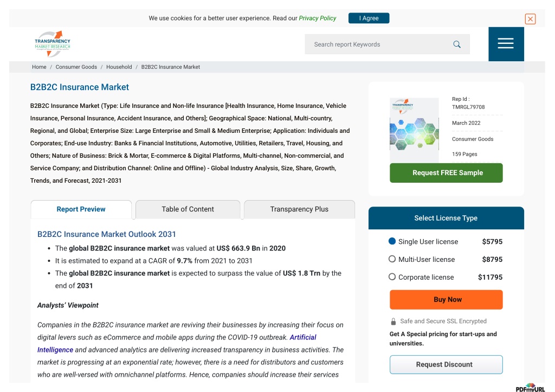Click the special pricing for start-ups text
The height and width of the screenshot is (392, 555).
pyautogui.click(x=443, y=338)
